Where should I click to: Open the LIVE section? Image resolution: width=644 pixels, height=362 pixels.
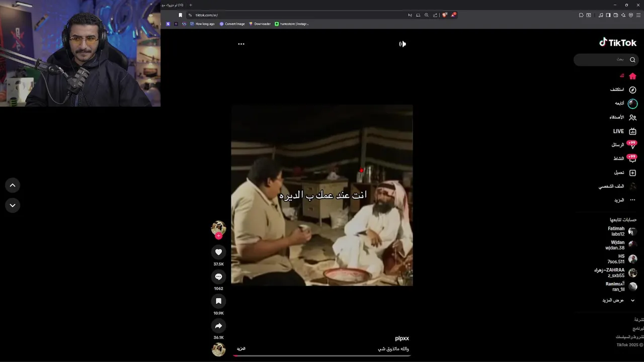624,131
